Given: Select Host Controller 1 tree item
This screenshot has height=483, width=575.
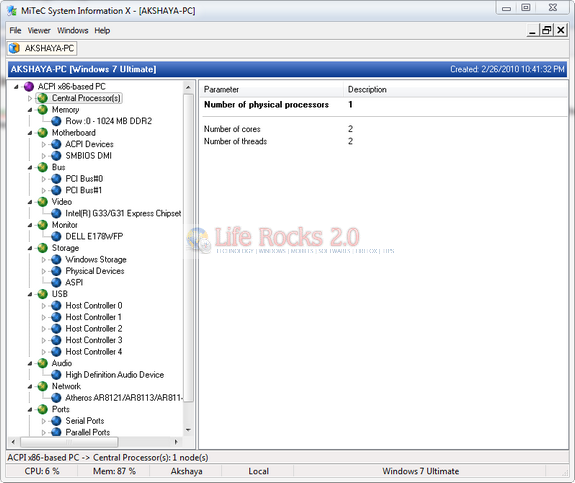Looking at the screenshot, I should coord(93,317).
